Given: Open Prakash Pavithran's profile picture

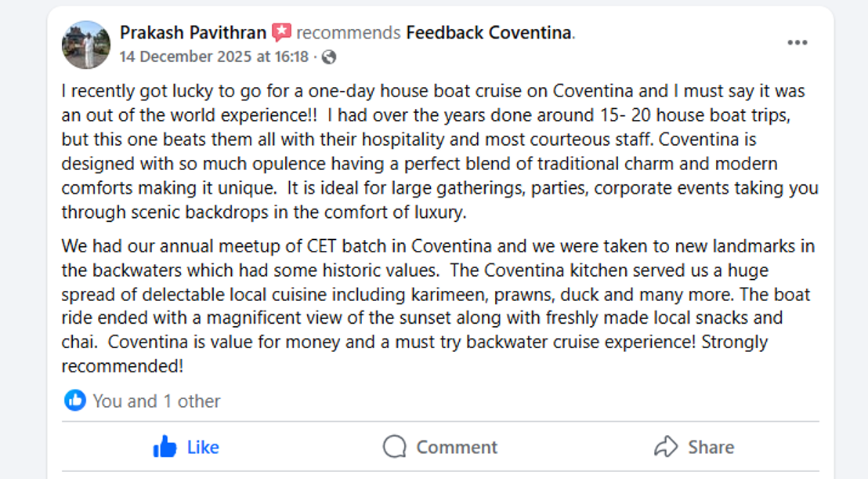Looking at the screenshot, I should (x=86, y=45).
